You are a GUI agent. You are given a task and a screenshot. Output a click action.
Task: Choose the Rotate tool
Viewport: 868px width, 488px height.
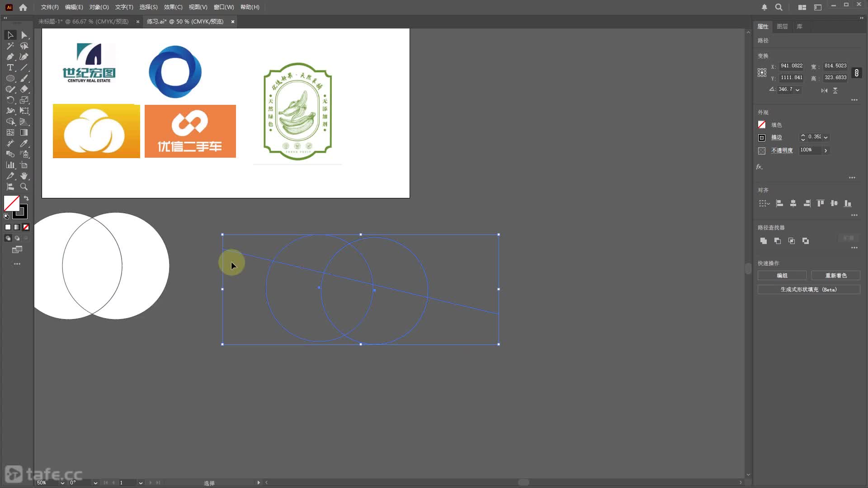tap(10, 100)
